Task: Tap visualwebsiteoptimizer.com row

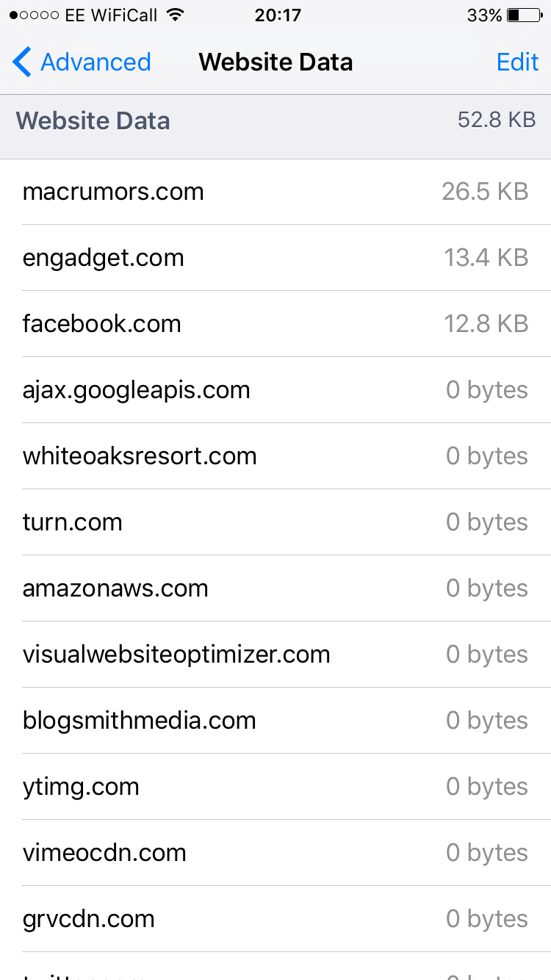Action: [x=275, y=655]
